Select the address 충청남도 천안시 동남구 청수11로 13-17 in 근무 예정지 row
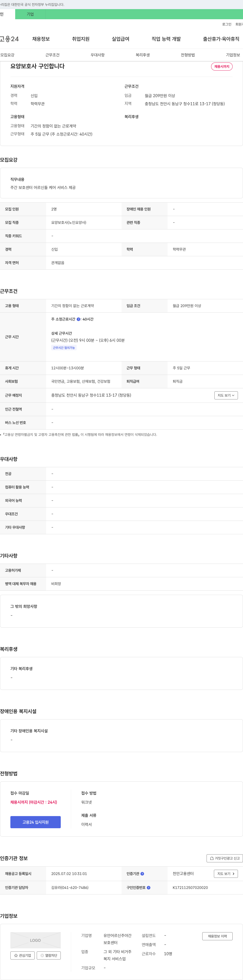 91,395
